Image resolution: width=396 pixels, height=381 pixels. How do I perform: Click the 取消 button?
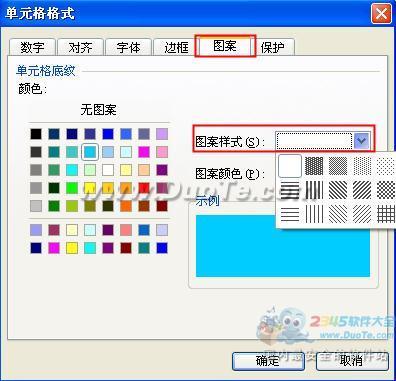pyautogui.click(x=352, y=361)
